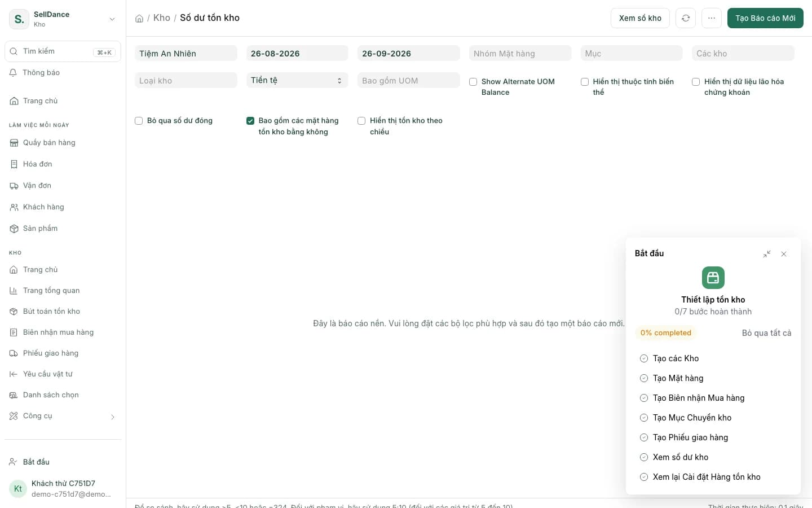Minimize the Bắt đầu onboarding panel
This screenshot has height=508, width=812.
point(767,254)
